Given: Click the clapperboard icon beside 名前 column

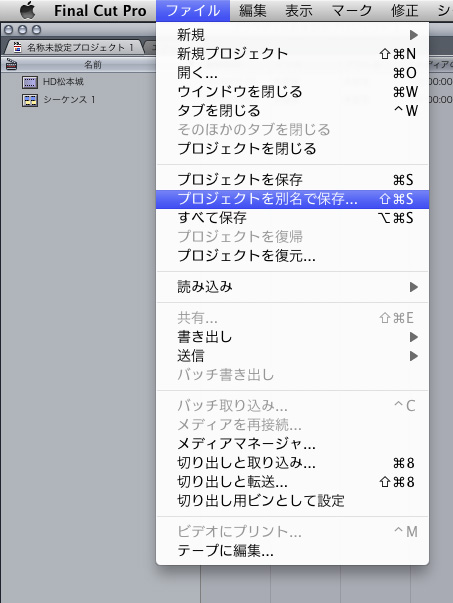Looking at the screenshot, I should click(11, 65).
